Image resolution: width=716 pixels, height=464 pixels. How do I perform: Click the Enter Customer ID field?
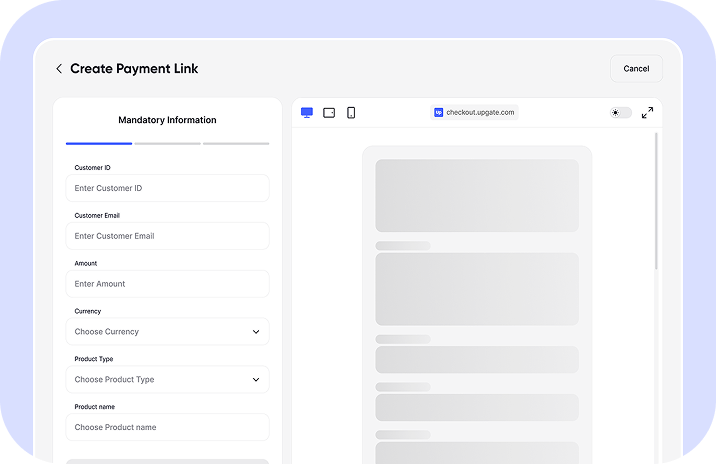[168, 188]
